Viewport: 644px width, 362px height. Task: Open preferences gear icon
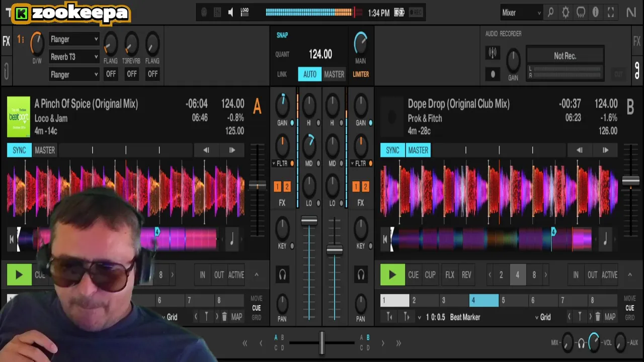tap(566, 13)
